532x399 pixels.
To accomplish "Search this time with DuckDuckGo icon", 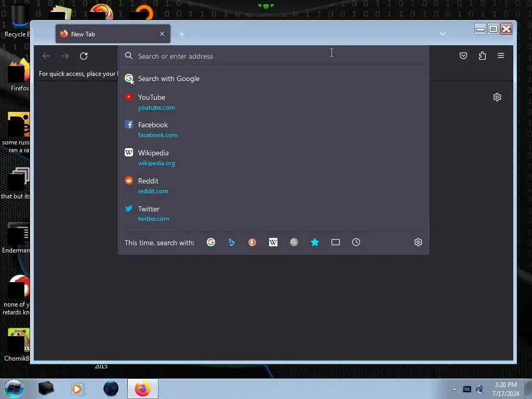I will 252,242.
